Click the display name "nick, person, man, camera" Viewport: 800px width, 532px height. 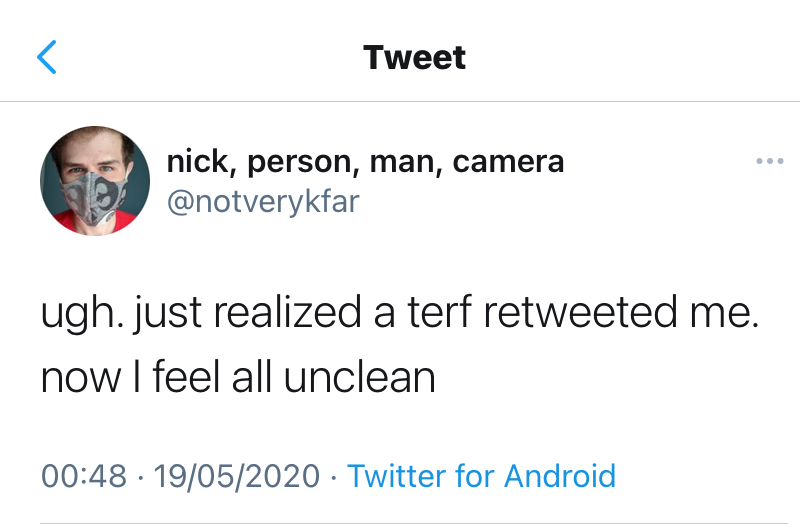coord(365,160)
